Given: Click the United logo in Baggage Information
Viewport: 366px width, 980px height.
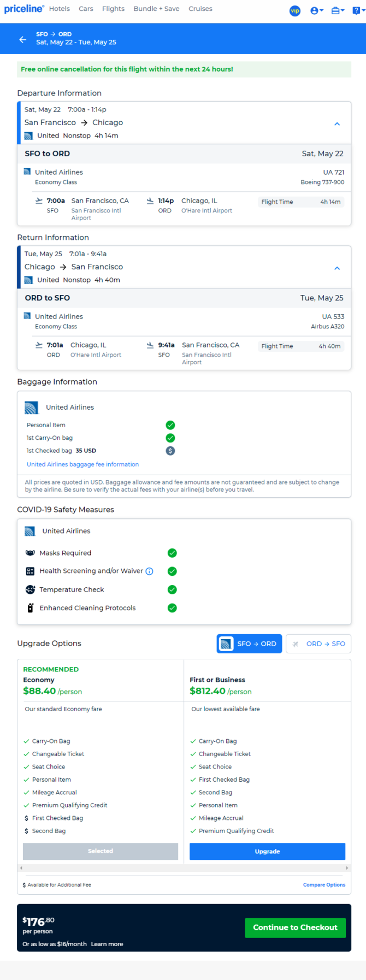Looking at the screenshot, I should click(x=32, y=408).
